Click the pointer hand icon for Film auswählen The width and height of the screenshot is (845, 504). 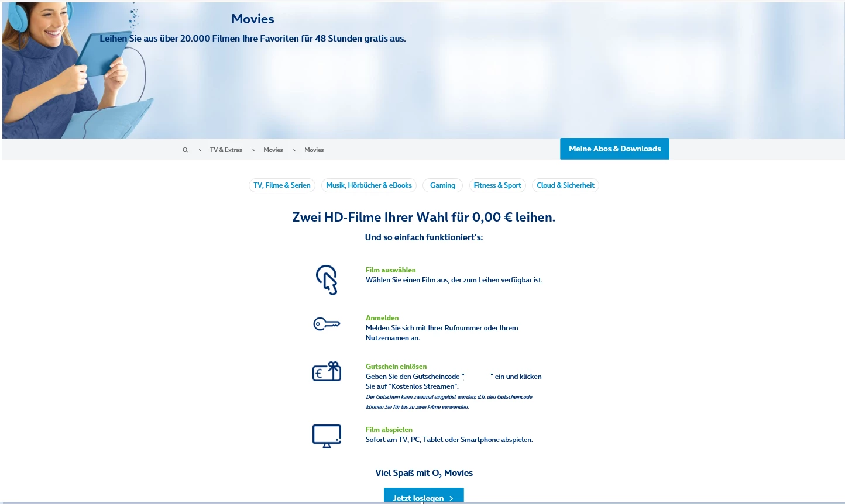pos(327,279)
